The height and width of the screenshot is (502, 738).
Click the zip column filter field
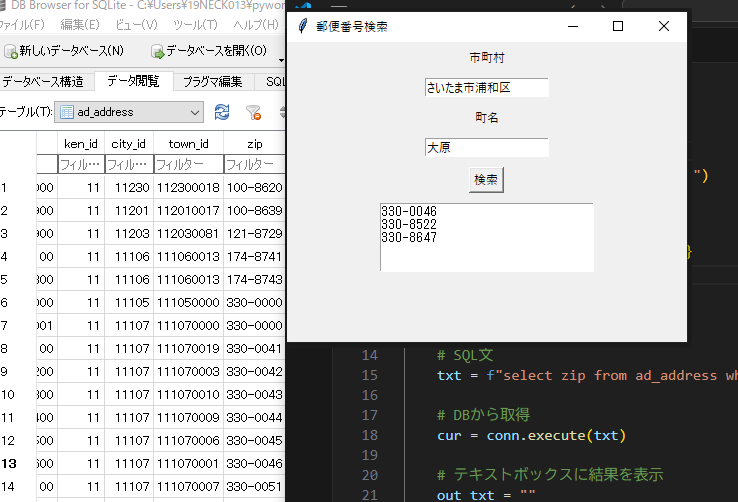coord(253,164)
